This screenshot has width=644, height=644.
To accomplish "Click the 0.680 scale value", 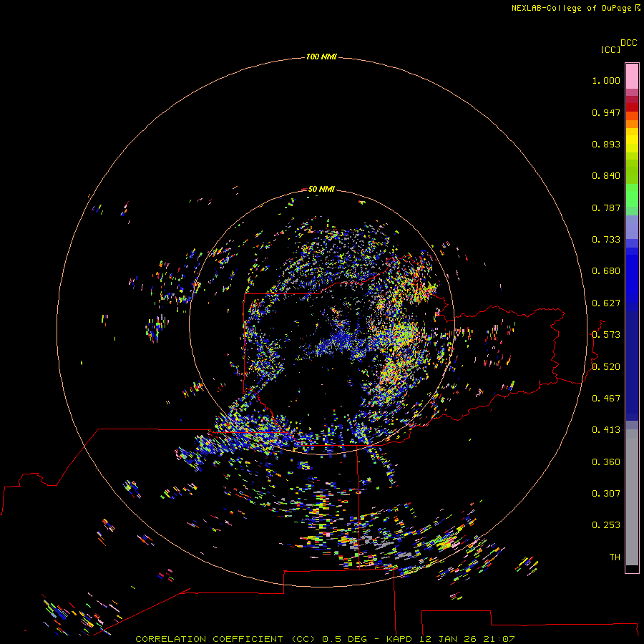I will pyautogui.click(x=606, y=271).
